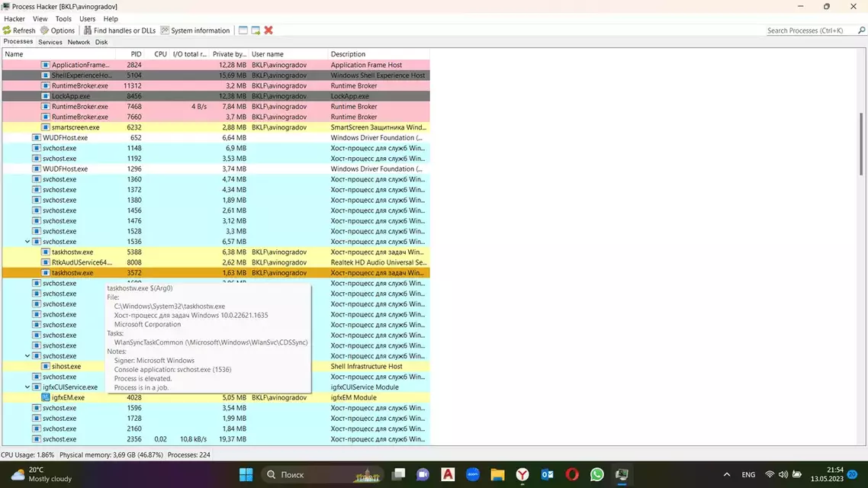
Task: Select RuntimeBroker.exe with PID 11312
Action: coord(216,85)
